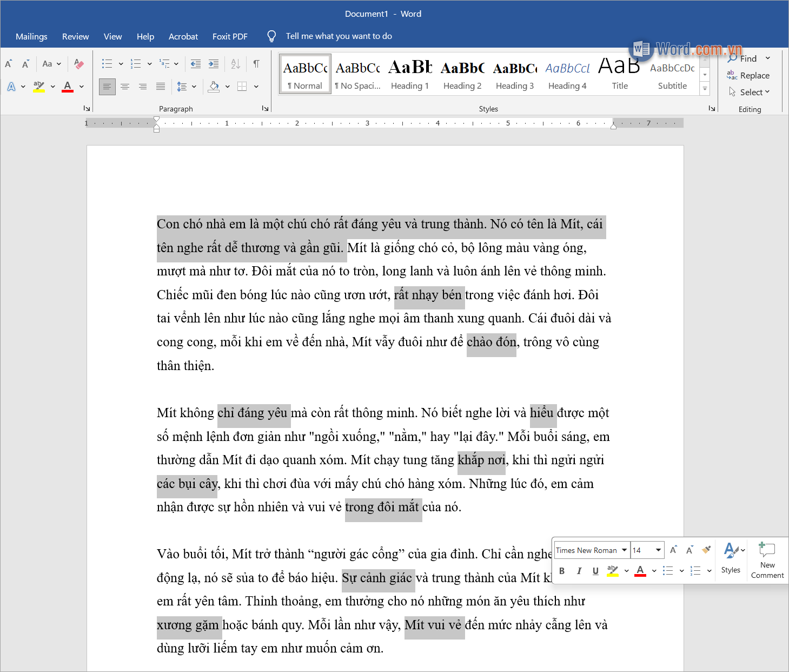Open the Line Spacing dropdown
Screen dimensions: 789x672
(x=193, y=86)
